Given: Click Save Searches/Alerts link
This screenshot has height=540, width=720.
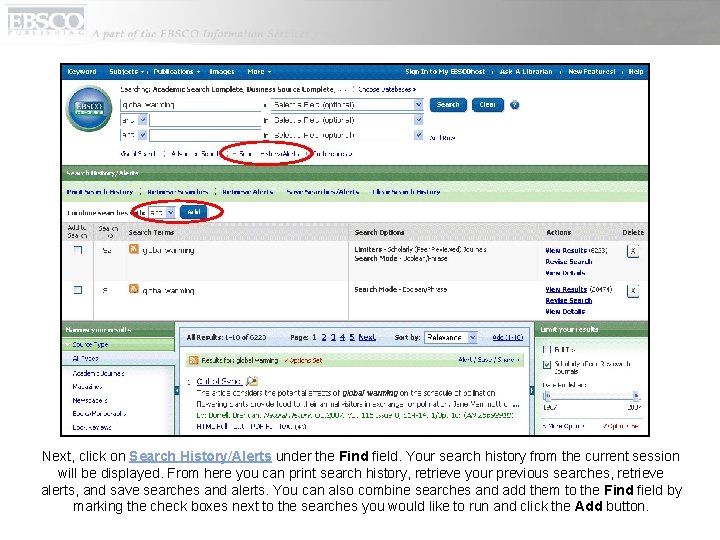Looking at the screenshot, I should point(322,192).
